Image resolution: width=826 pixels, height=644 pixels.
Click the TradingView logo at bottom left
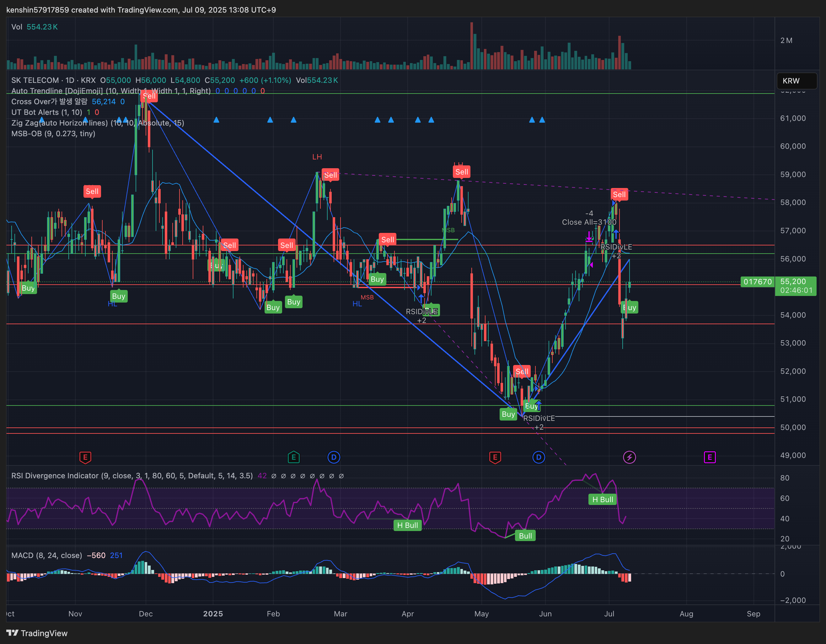[x=37, y=633]
